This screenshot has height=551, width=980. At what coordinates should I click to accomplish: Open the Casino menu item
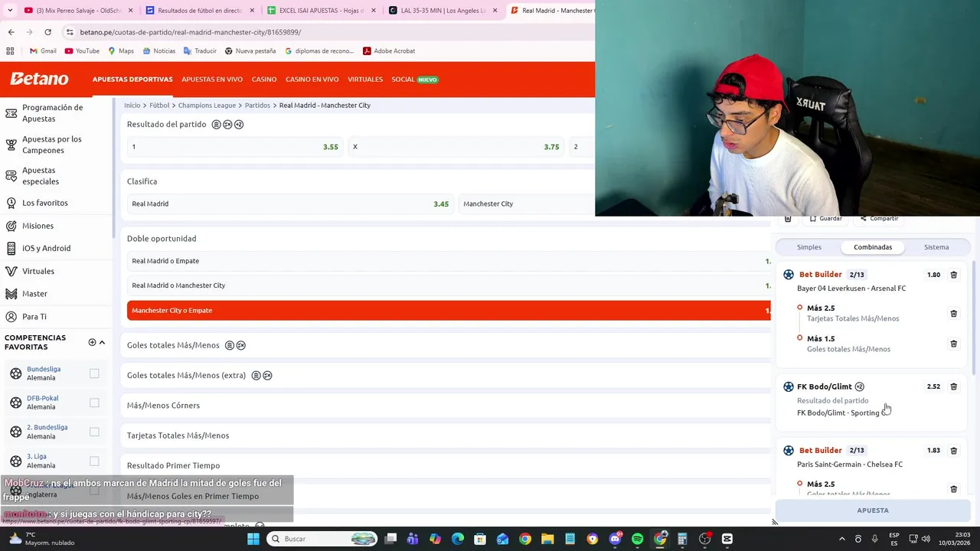coord(264,80)
